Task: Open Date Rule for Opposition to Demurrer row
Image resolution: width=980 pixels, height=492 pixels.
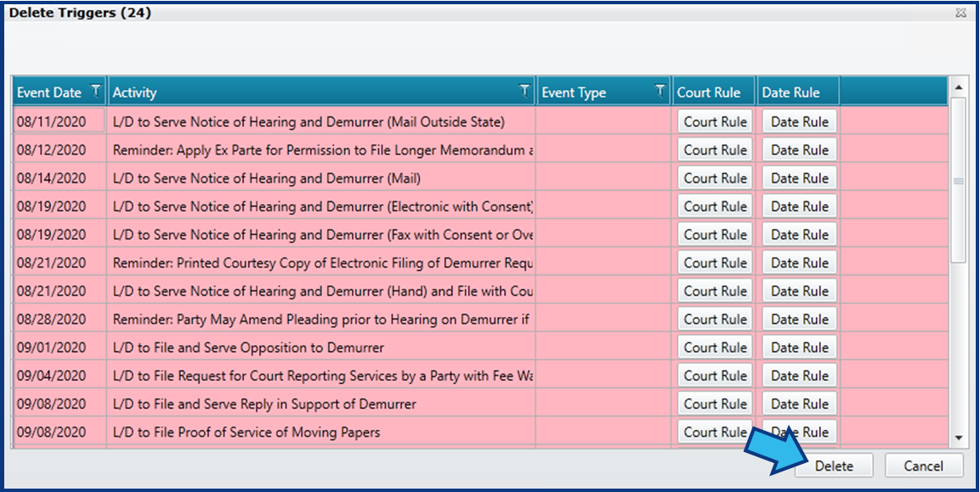Action: tap(799, 347)
